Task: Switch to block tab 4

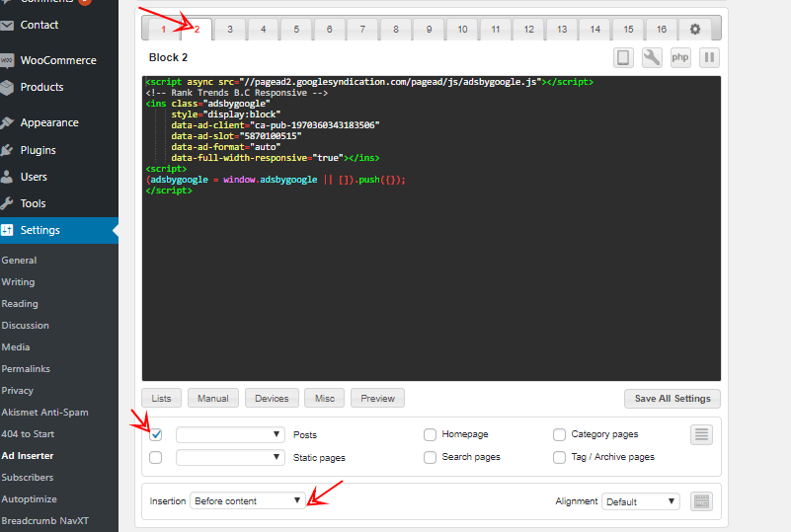Action: 264,30
